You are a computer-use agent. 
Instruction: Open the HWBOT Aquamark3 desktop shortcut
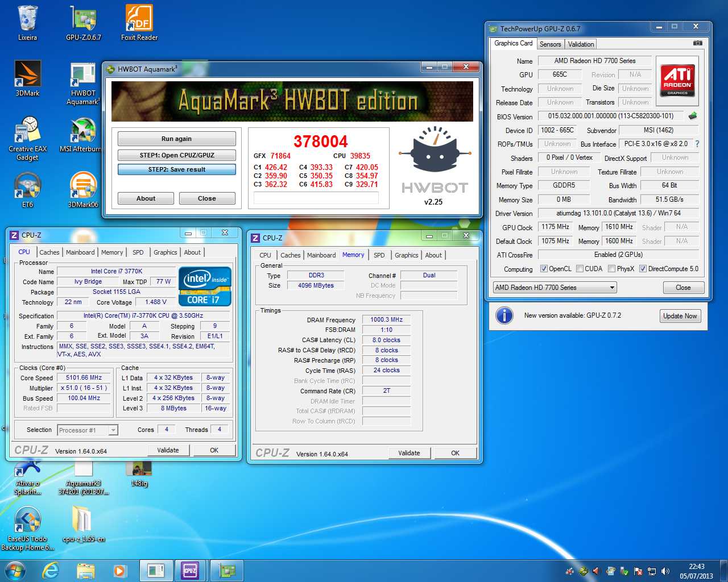pos(84,82)
